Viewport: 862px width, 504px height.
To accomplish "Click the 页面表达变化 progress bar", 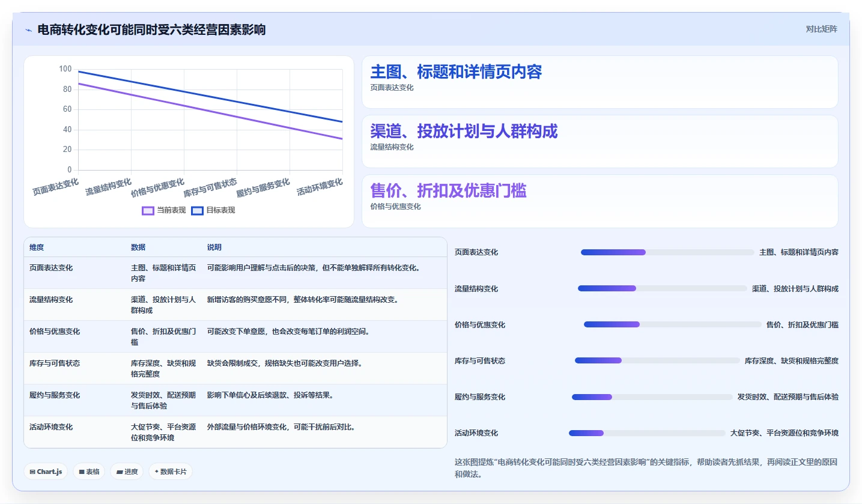I will pos(667,252).
